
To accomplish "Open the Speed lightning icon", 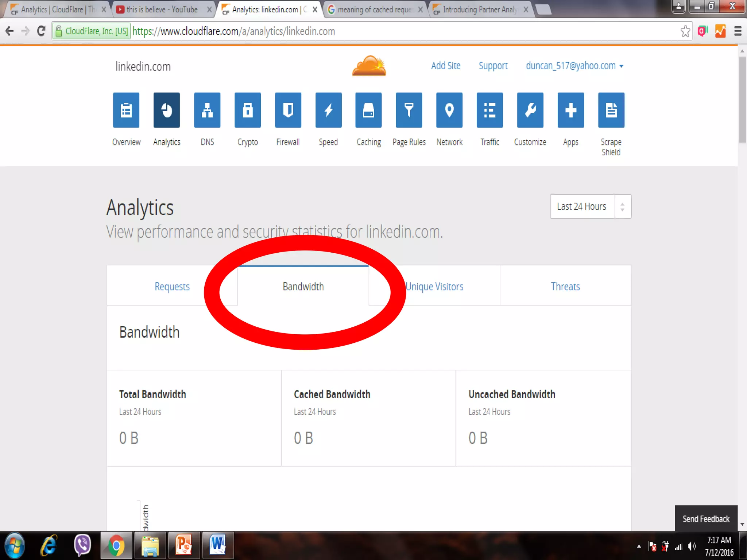I will [x=328, y=110].
